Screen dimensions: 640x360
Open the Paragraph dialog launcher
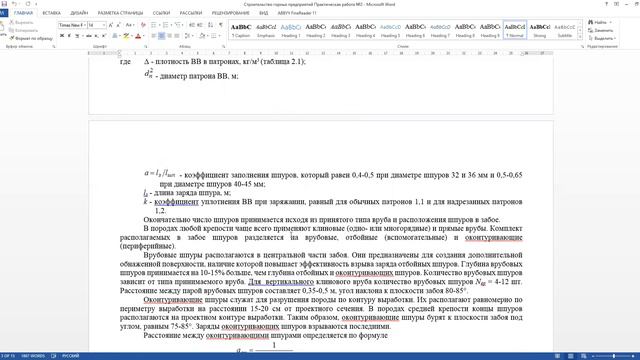(x=224, y=47)
